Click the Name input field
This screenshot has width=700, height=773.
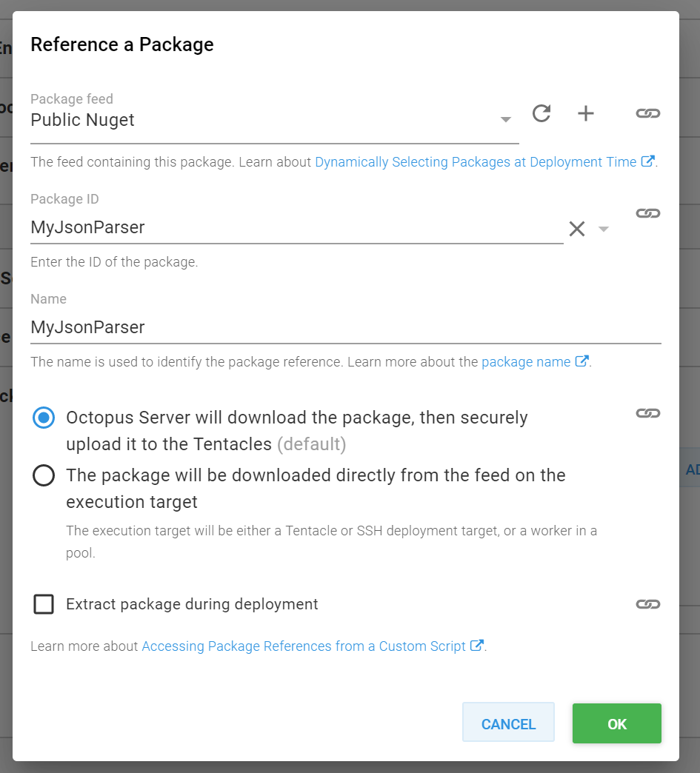[296, 327]
